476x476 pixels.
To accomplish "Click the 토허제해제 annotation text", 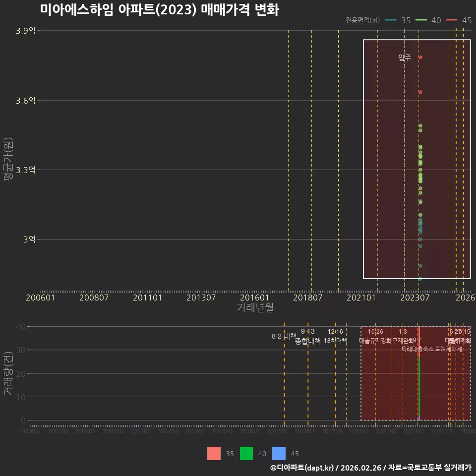I will click(x=449, y=349).
